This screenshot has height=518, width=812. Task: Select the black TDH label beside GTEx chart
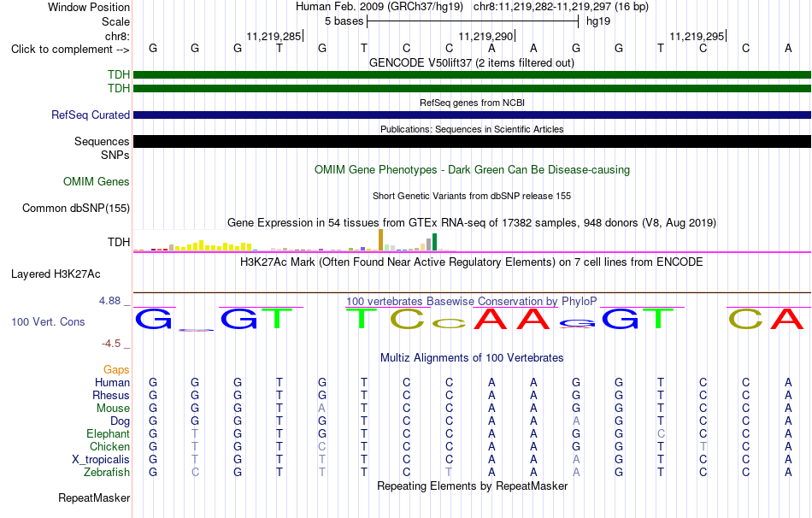[119, 242]
